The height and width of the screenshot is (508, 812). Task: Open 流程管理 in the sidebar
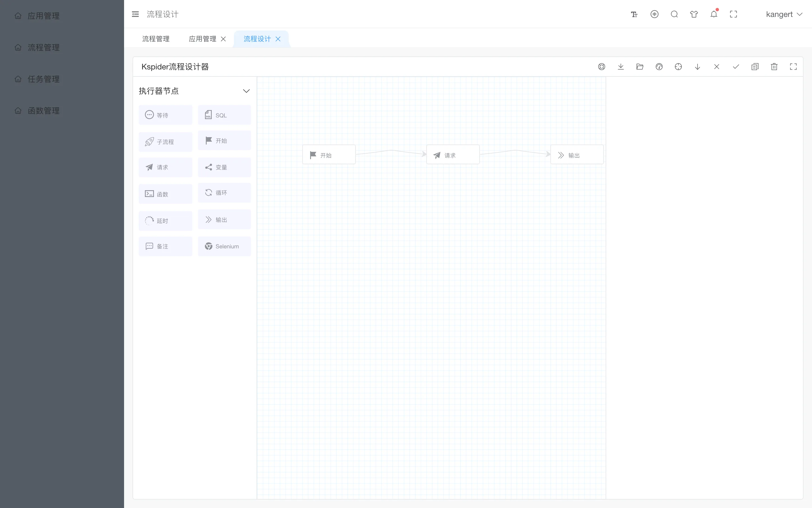pyautogui.click(x=62, y=47)
